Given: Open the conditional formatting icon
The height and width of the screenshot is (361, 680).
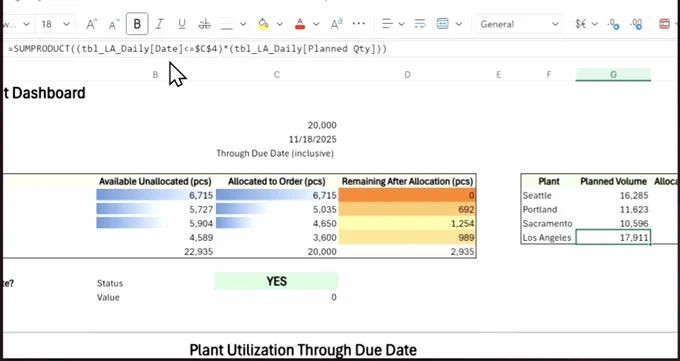Looking at the screenshot, I should (x=664, y=24).
